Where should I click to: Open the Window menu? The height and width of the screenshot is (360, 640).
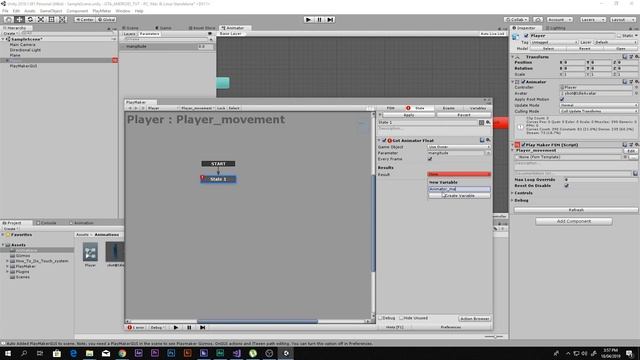coord(122,11)
